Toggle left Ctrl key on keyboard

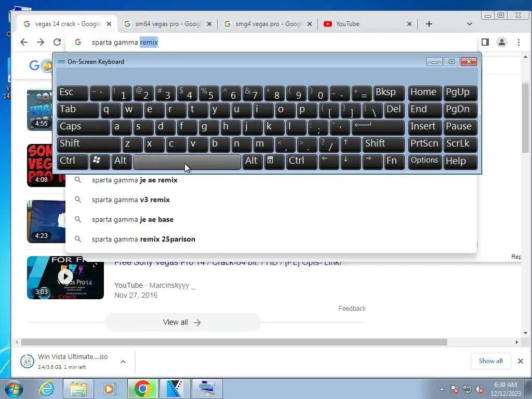pyautogui.click(x=73, y=162)
